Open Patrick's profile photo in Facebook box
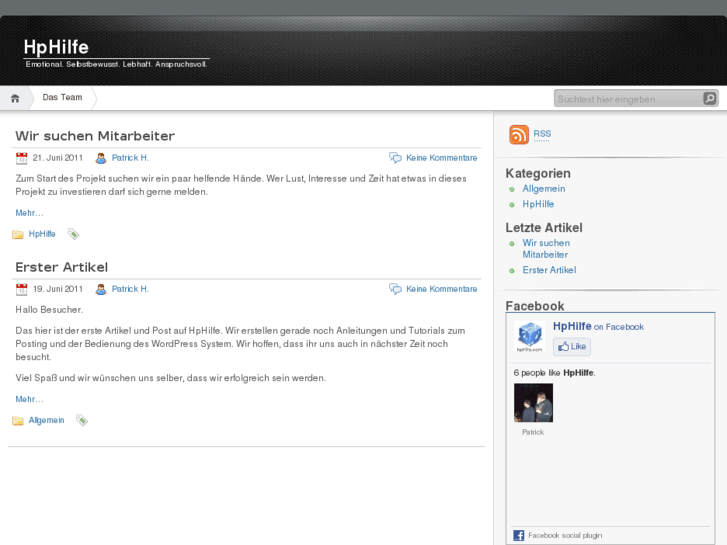The width and height of the screenshot is (727, 545). (533, 403)
